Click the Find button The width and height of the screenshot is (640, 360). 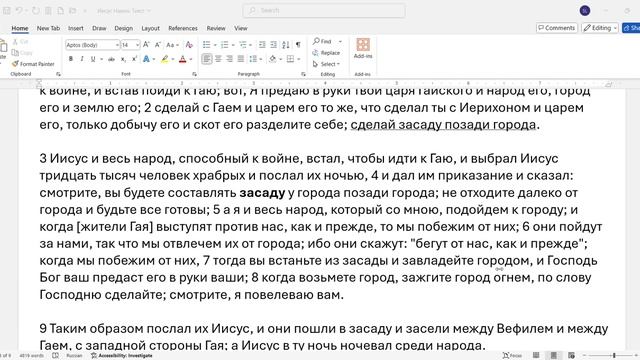pyautogui.click(x=322, y=41)
